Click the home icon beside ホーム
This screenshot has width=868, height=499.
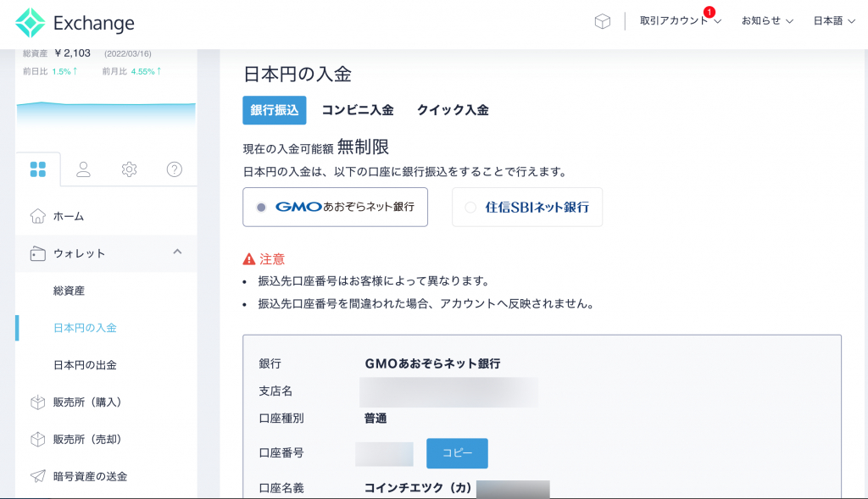(x=37, y=216)
